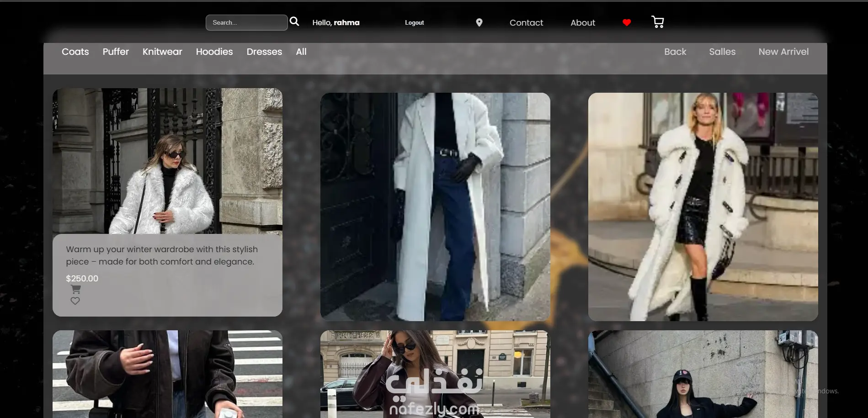868x418 pixels.
Task: Click the search magnifier icon
Action: tap(294, 21)
